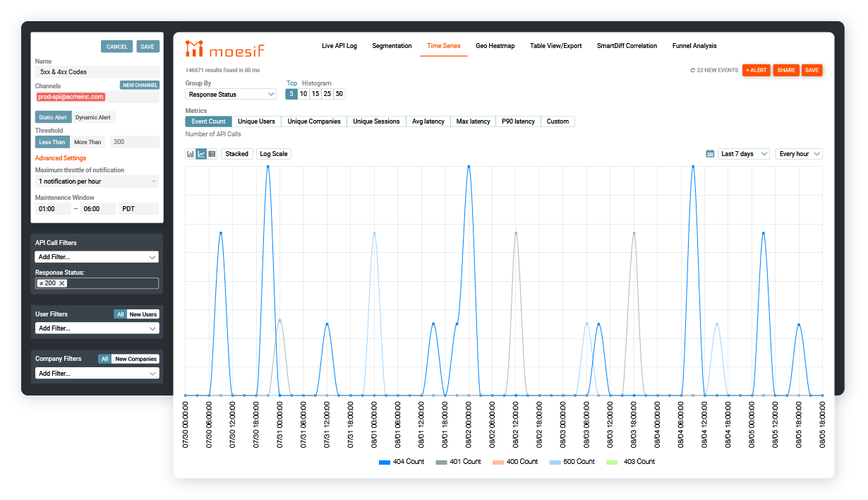Click the alert Name input field
Viewport: 868px width, 500px height.
click(97, 71)
